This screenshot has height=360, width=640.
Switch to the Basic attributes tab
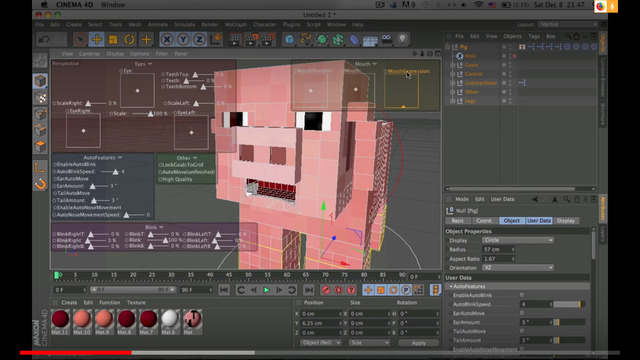pos(458,220)
